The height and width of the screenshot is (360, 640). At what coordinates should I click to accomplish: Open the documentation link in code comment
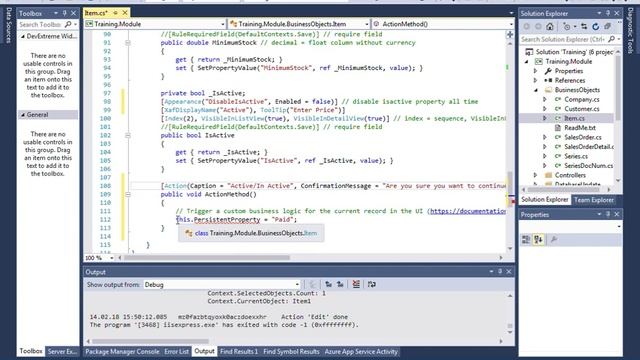[468, 211]
